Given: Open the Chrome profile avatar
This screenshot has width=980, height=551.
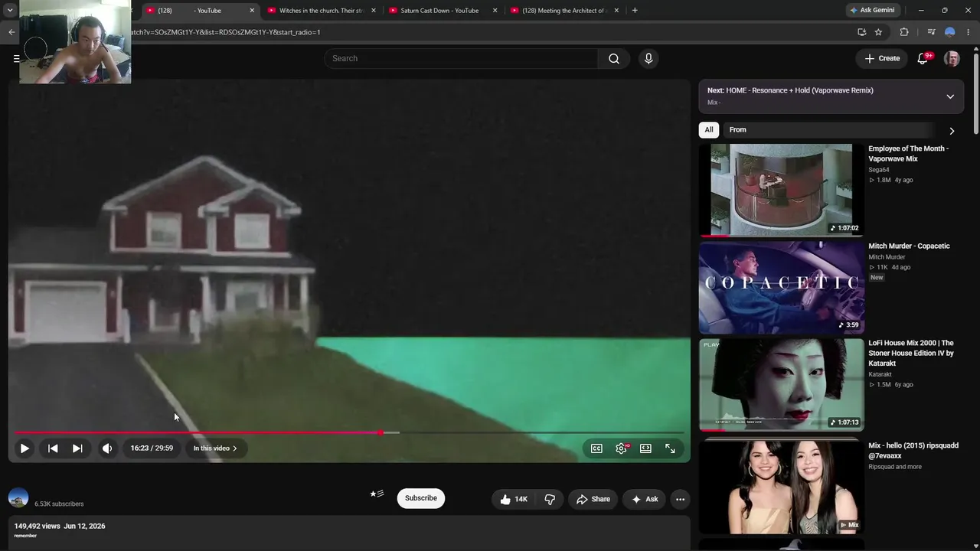Looking at the screenshot, I should pos(949,32).
